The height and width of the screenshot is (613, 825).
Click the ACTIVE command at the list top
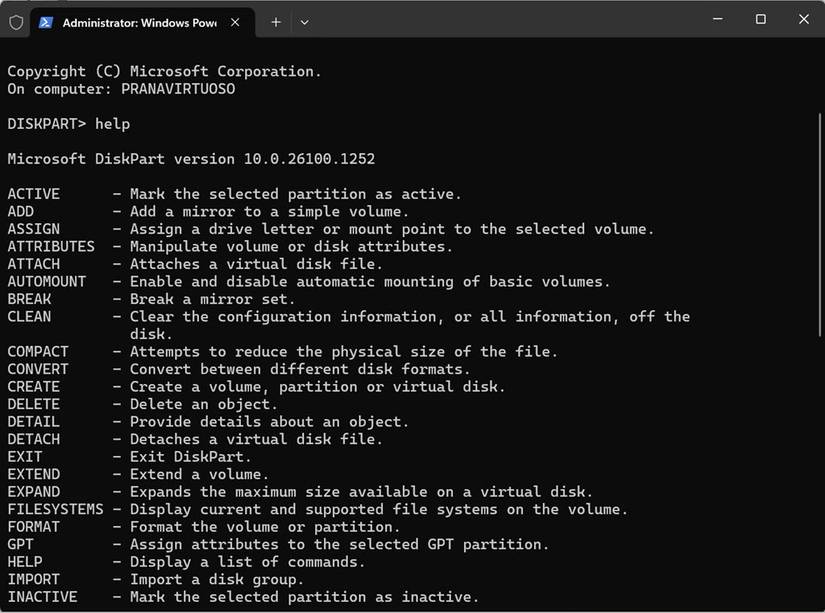pyautogui.click(x=33, y=193)
